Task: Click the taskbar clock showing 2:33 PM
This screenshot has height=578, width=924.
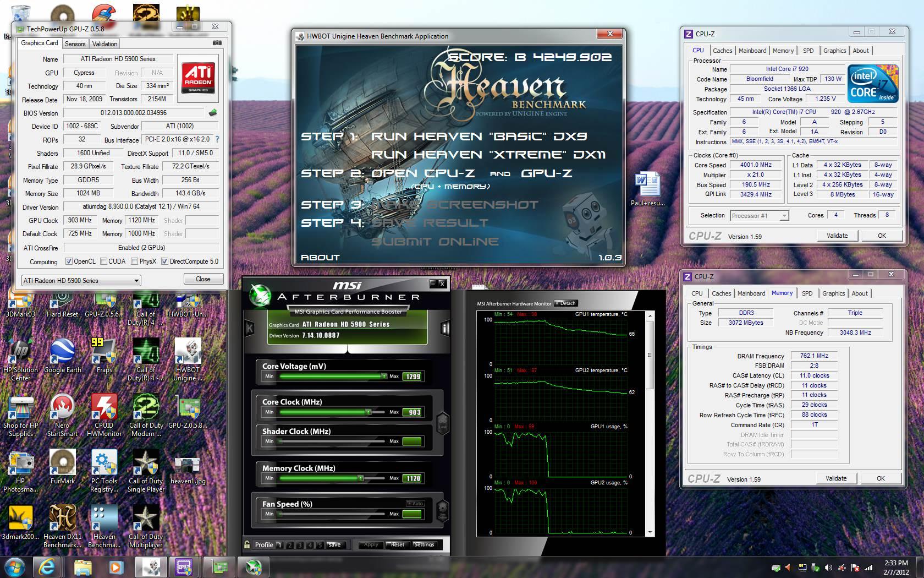Action: pyautogui.click(x=897, y=568)
